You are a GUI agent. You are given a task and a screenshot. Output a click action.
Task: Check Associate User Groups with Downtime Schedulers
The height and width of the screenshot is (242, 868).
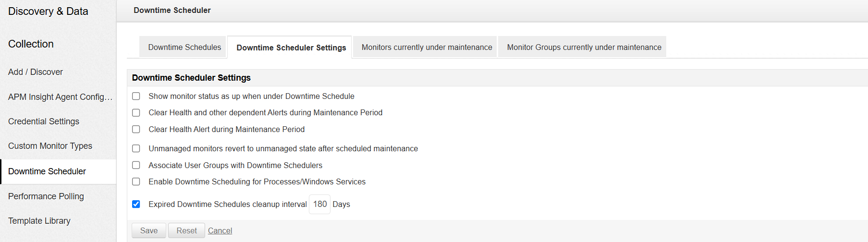(x=136, y=165)
